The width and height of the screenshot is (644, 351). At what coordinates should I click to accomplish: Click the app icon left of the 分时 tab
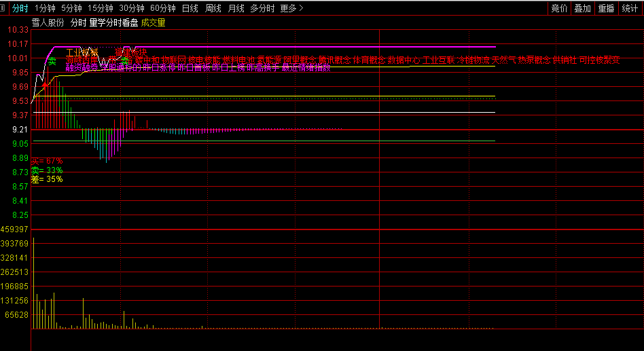[x=5, y=8]
